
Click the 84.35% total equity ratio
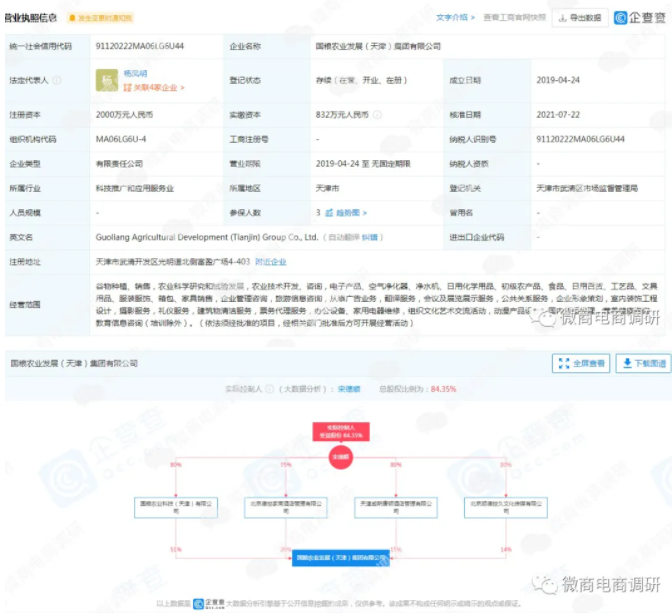click(x=444, y=389)
